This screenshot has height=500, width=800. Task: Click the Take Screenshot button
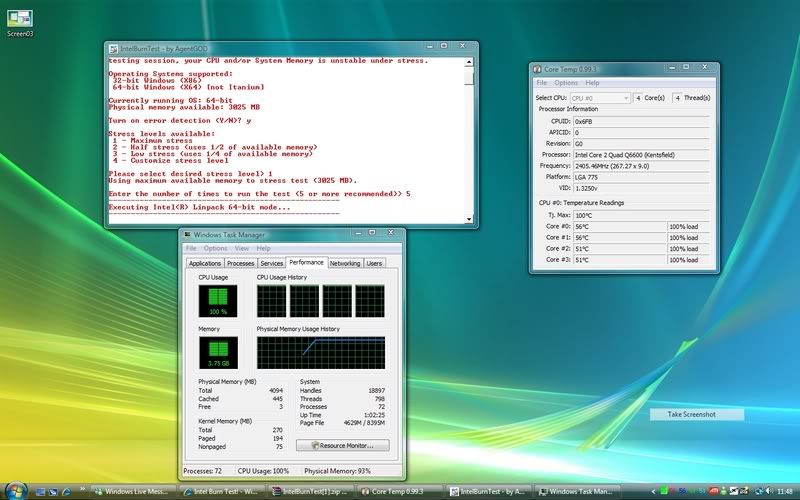pos(696,414)
